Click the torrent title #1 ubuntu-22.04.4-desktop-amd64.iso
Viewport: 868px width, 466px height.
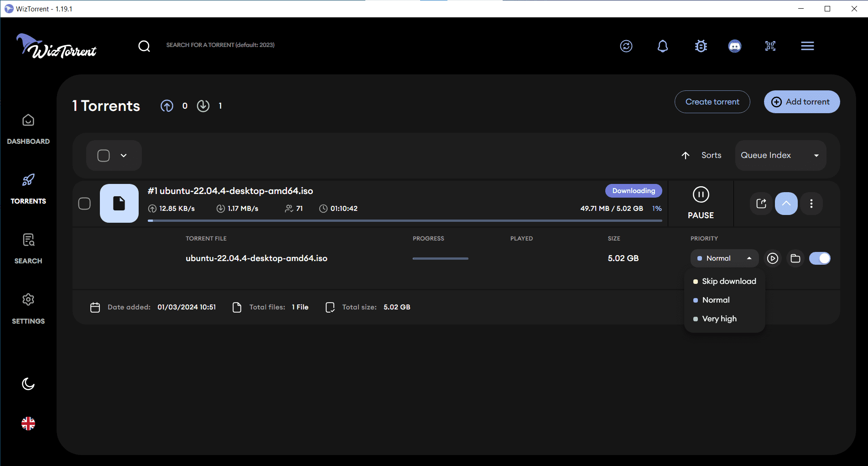pyautogui.click(x=230, y=191)
